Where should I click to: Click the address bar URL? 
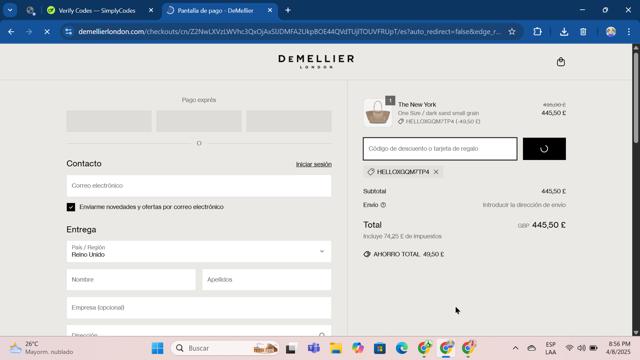click(289, 31)
